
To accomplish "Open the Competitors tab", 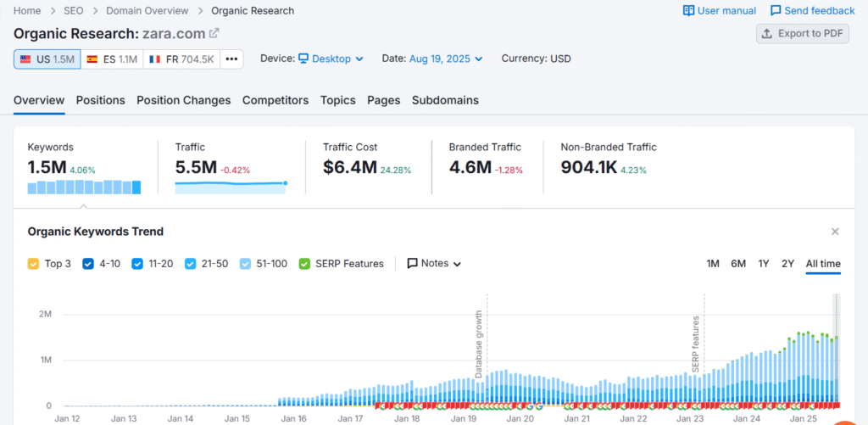I will point(275,100).
